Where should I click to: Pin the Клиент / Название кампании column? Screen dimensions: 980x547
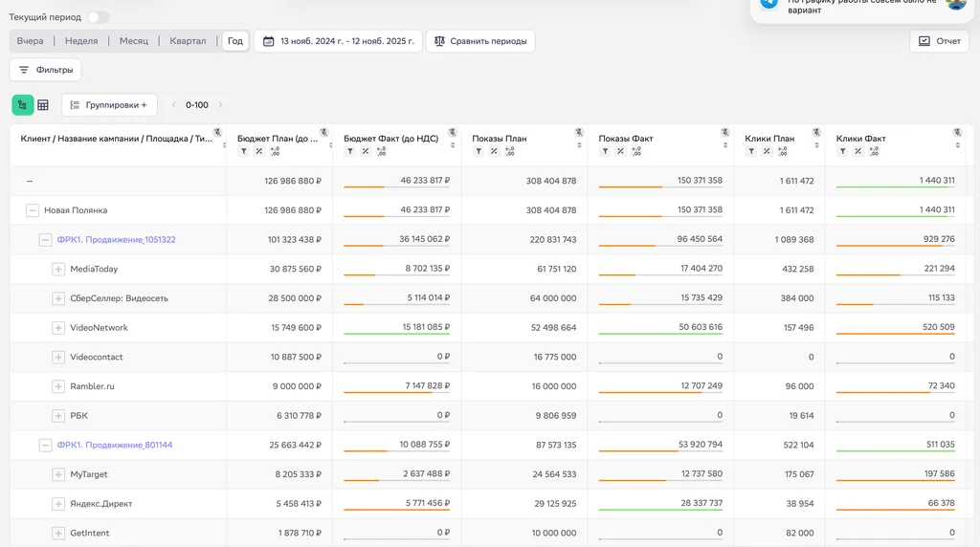(217, 132)
